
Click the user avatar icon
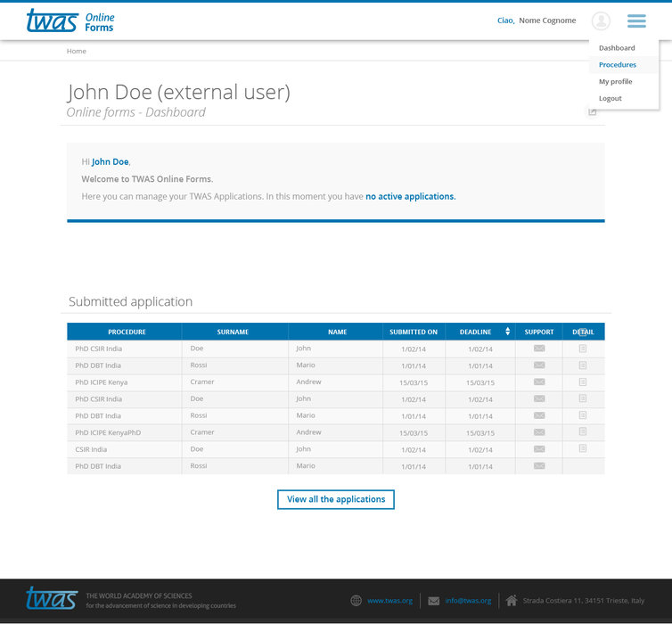601,21
